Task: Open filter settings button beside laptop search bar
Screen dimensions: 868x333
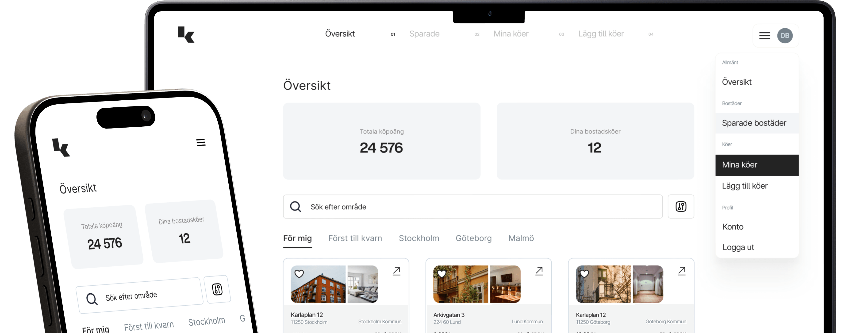Action: pyautogui.click(x=681, y=206)
